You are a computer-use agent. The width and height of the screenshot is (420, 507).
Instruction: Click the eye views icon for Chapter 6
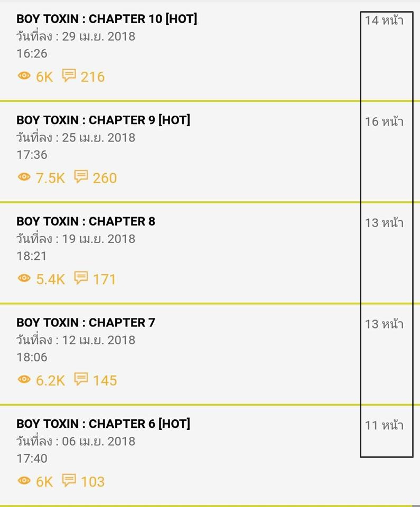pos(24,481)
